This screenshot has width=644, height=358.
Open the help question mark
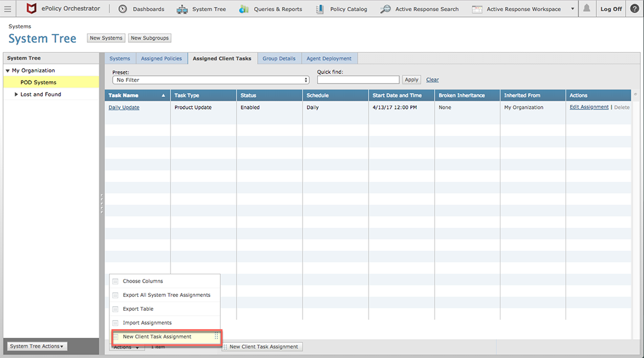tap(635, 9)
